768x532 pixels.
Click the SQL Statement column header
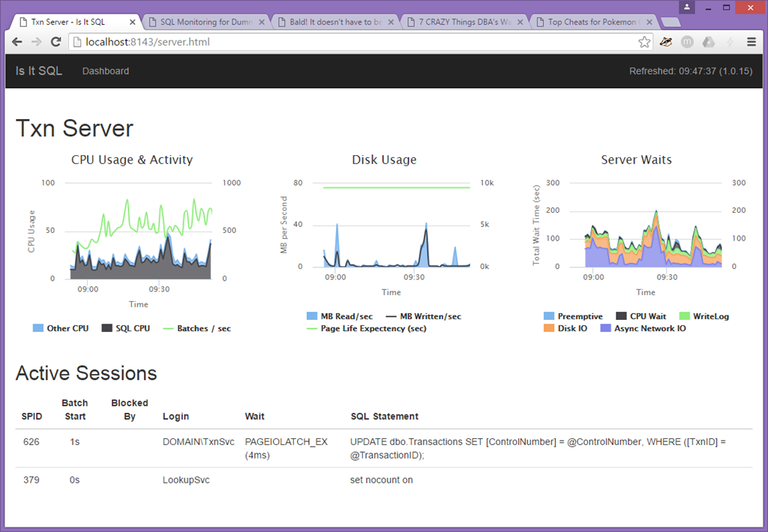coord(385,417)
